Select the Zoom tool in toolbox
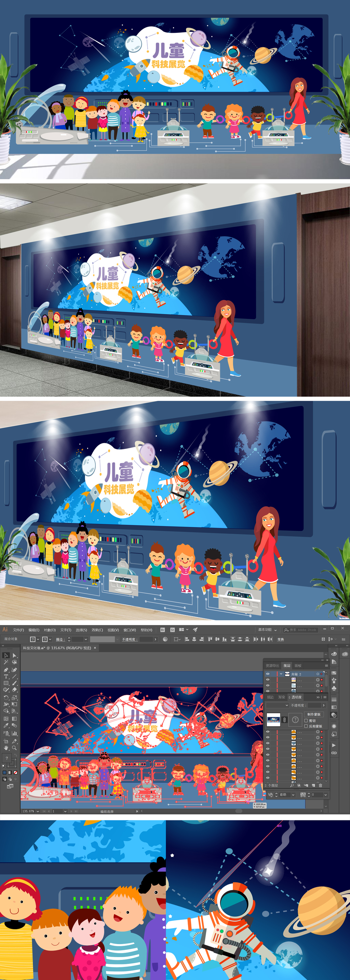Image resolution: width=350 pixels, height=980 pixels. (x=14, y=748)
